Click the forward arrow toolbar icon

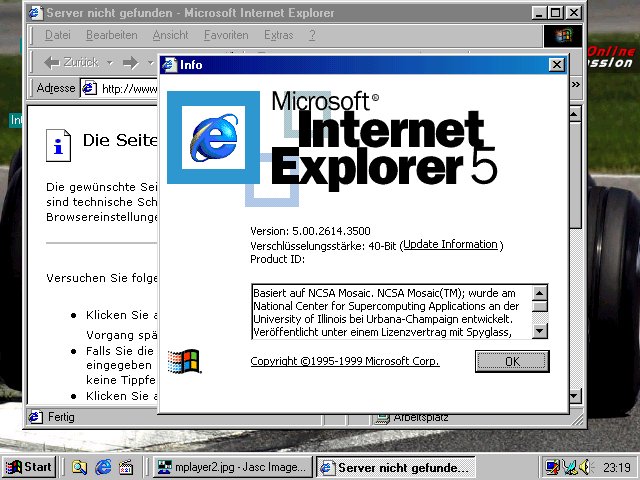(x=130, y=62)
